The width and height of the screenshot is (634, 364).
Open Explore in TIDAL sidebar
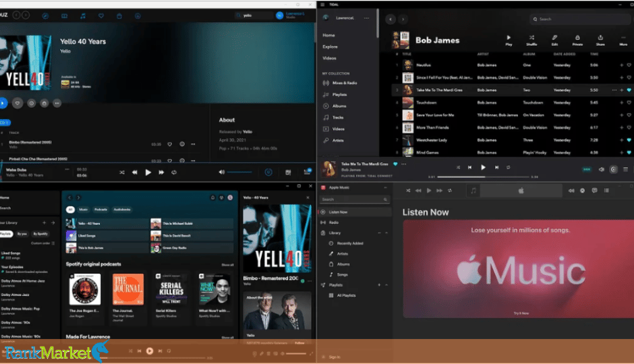(330, 47)
